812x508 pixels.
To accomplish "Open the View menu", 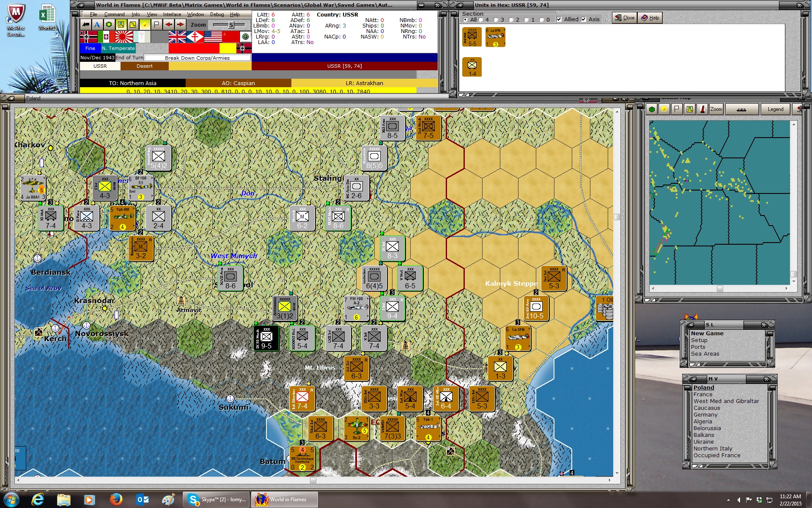I will [x=152, y=14].
